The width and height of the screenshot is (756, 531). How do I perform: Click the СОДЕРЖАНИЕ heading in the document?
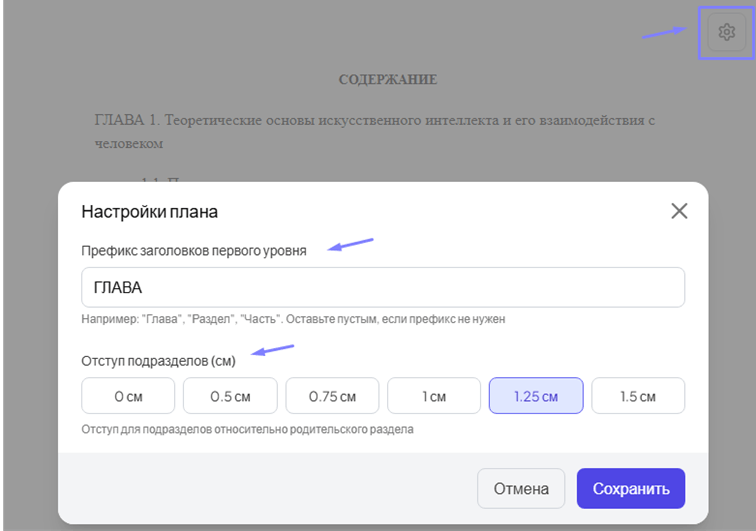coord(388,80)
